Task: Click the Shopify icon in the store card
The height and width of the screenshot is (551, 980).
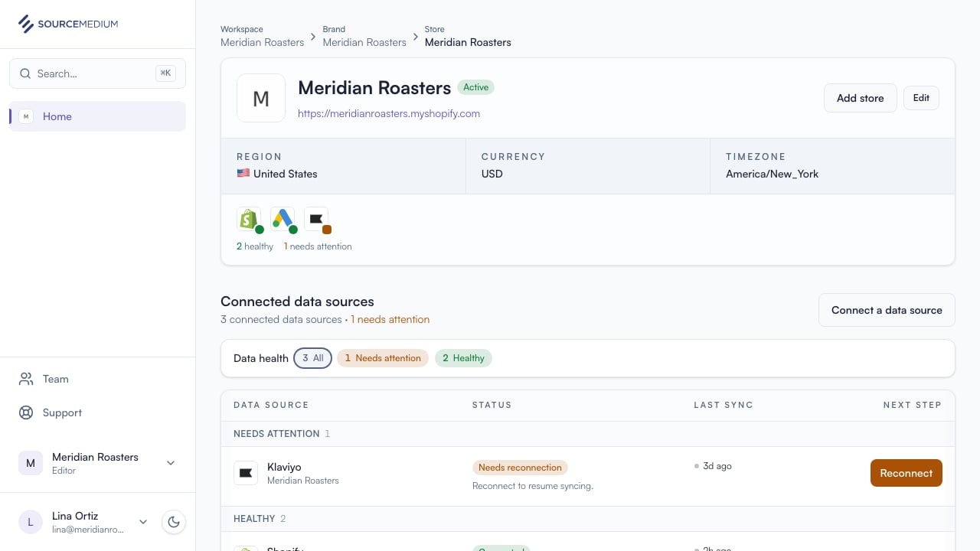Action: coord(249,219)
